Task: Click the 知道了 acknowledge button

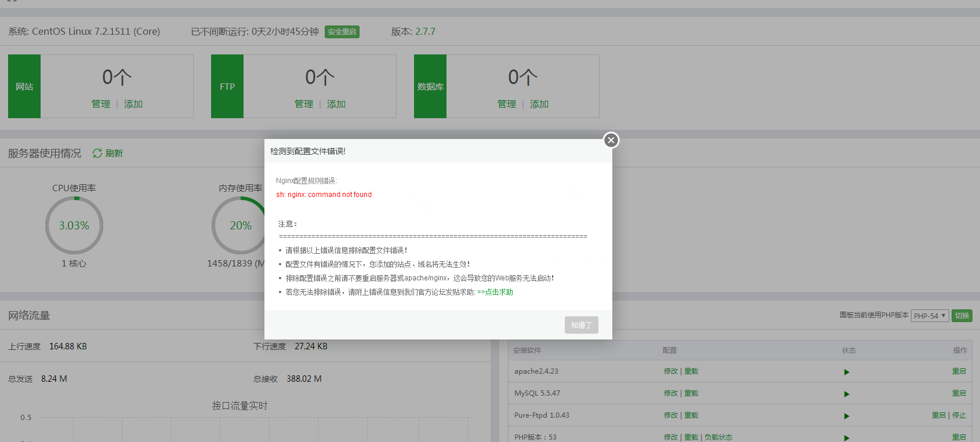Action: point(581,325)
